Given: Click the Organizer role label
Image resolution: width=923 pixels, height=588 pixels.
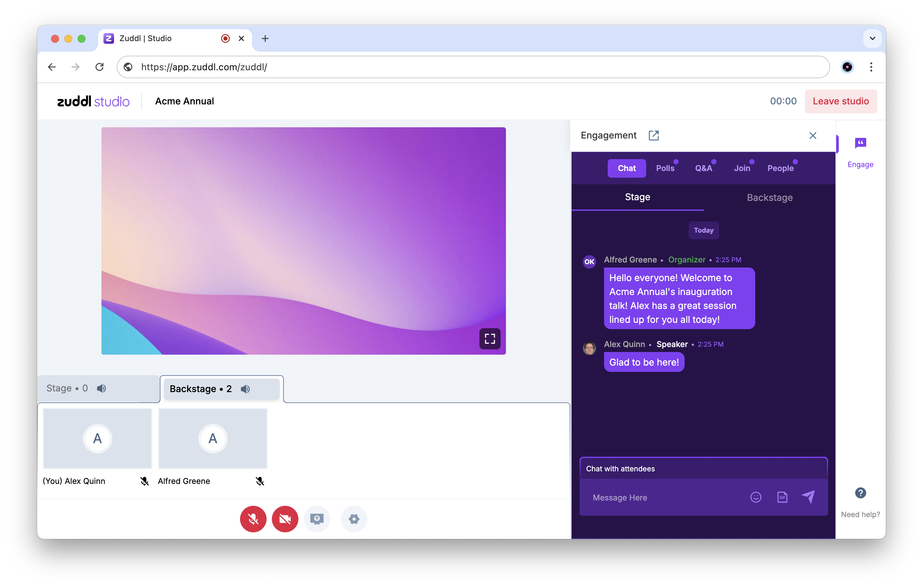Looking at the screenshot, I should point(687,260).
